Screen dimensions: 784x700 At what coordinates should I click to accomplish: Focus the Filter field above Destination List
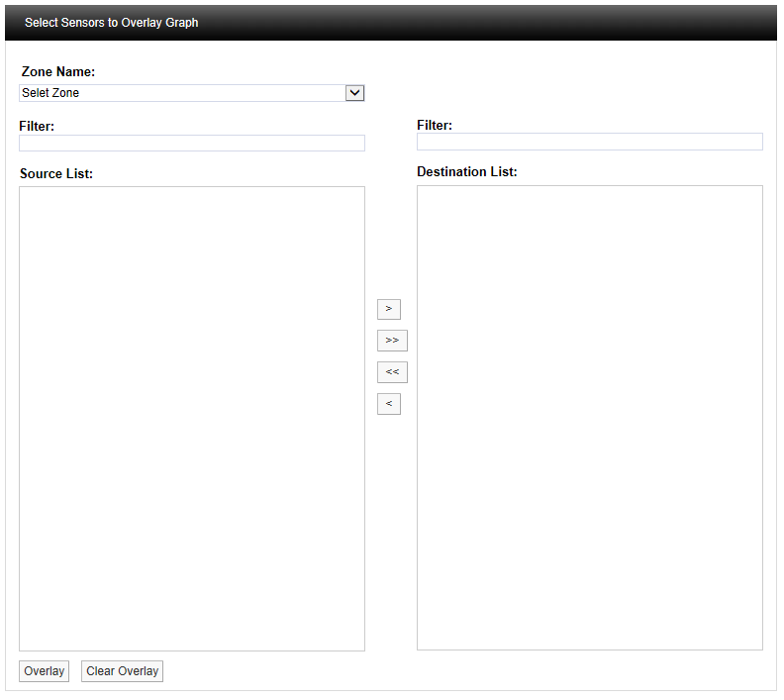tap(589, 142)
